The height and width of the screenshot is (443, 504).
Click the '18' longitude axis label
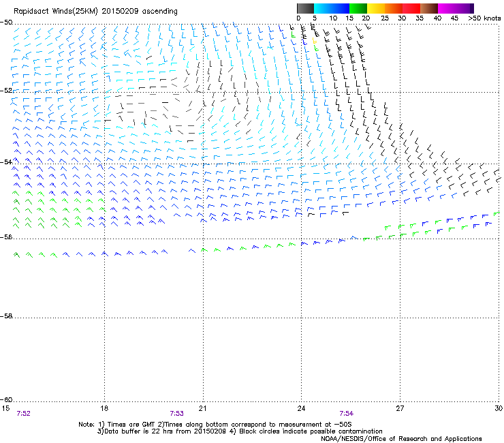pos(104,408)
